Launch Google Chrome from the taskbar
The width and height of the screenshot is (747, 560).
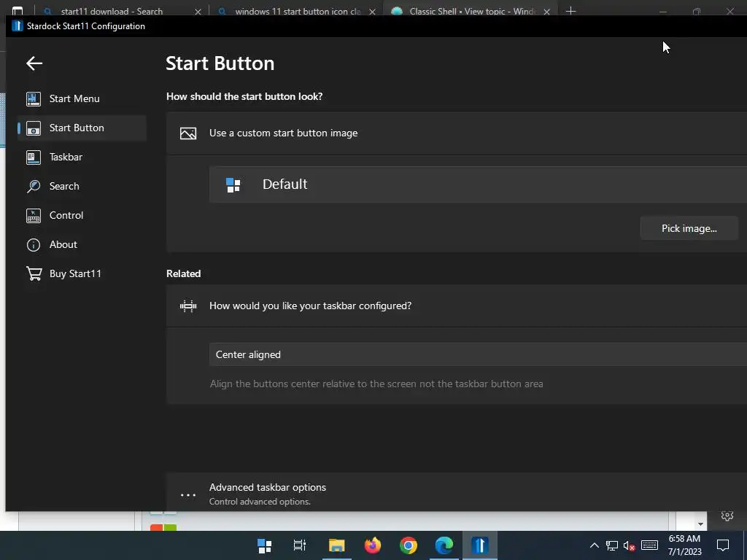tap(409, 545)
